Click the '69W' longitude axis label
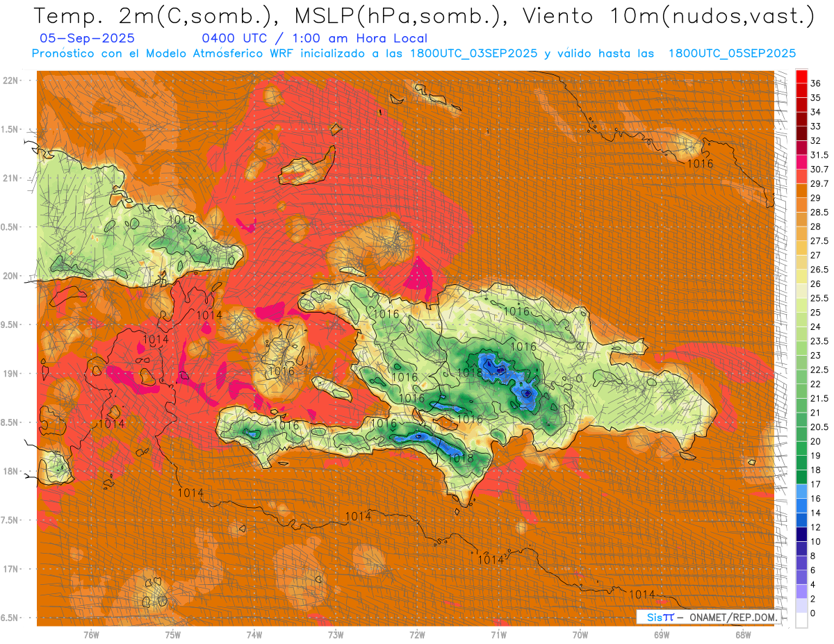The width and height of the screenshot is (834, 644). [x=662, y=634]
